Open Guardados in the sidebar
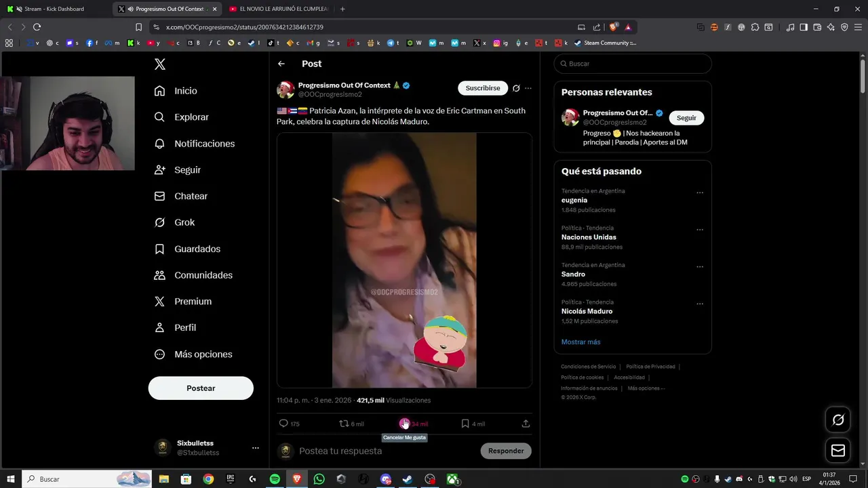The height and width of the screenshot is (488, 868). [187, 249]
